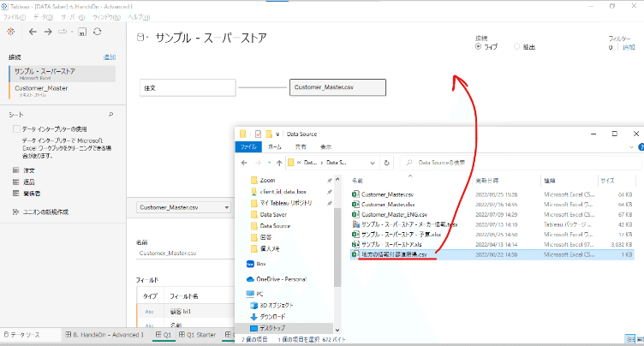Click Explorer refresh button next to address bar
The width and height of the screenshot is (644, 346).
(x=386, y=163)
